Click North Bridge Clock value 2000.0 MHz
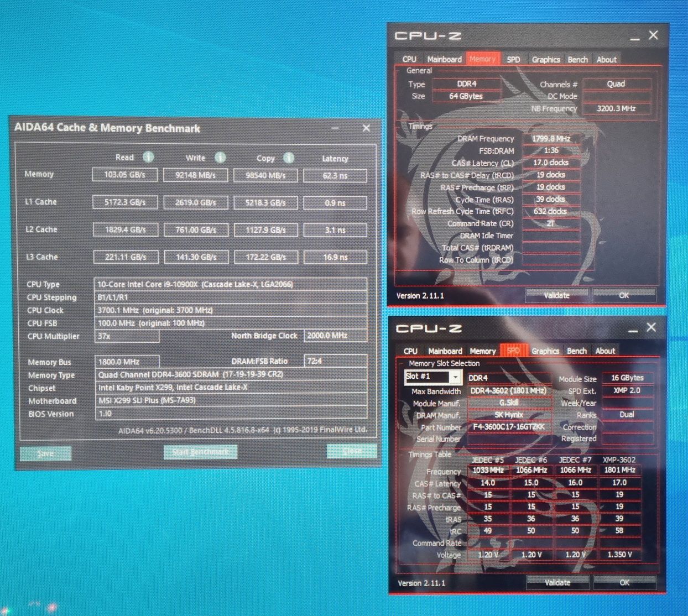The width and height of the screenshot is (688, 616). tap(335, 336)
